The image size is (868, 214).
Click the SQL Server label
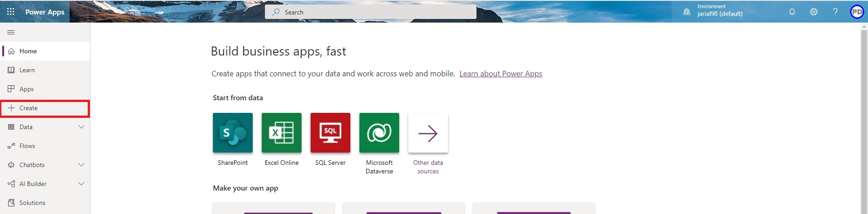click(x=330, y=163)
